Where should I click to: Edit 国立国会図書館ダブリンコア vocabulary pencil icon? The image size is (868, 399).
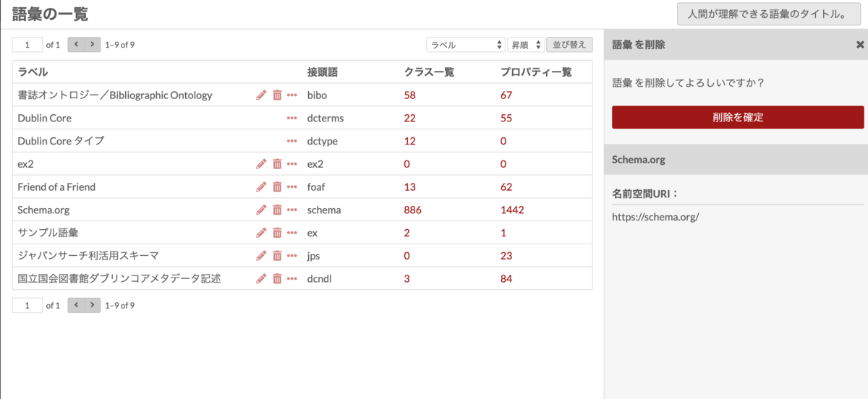point(261,278)
